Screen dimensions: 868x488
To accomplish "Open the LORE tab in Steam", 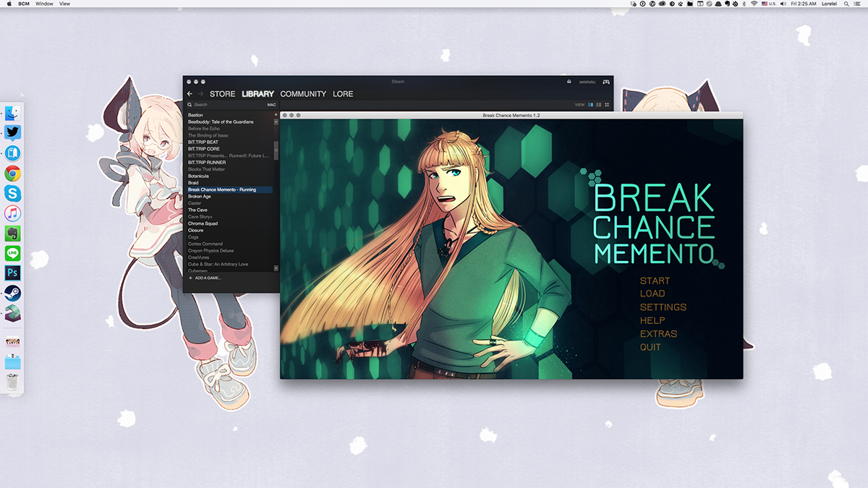I will point(343,94).
